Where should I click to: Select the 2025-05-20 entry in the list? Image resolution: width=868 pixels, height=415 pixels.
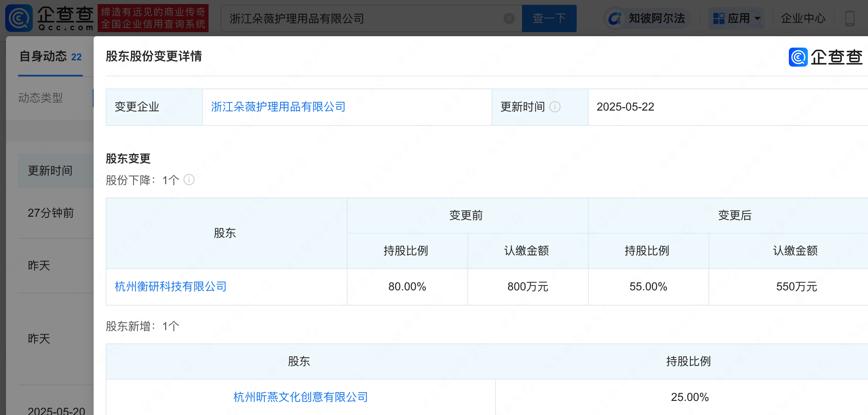pos(56,411)
